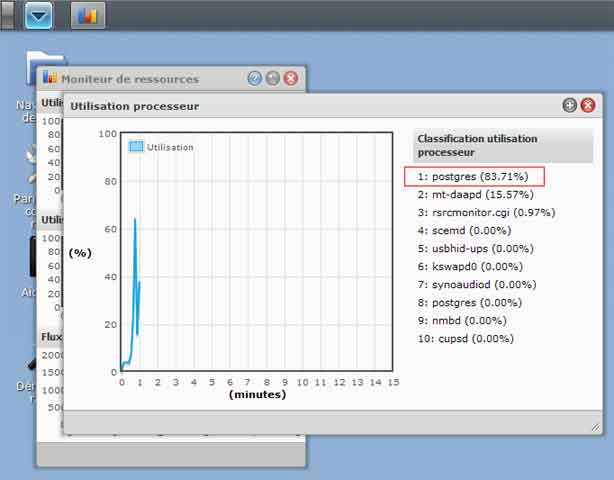
Task: Select the usbhid-ups process row
Action: (476, 249)
